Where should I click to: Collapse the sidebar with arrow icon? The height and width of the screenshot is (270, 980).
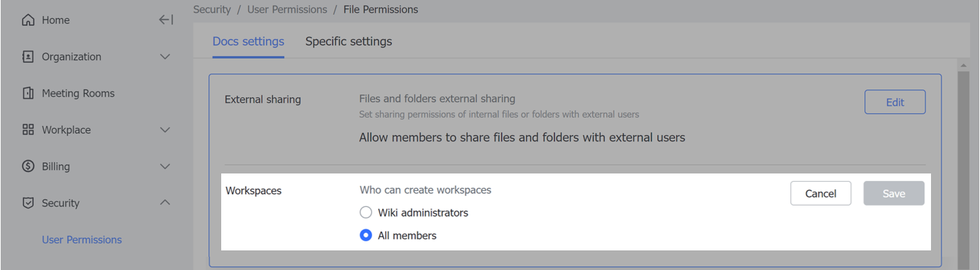point(166,20)
